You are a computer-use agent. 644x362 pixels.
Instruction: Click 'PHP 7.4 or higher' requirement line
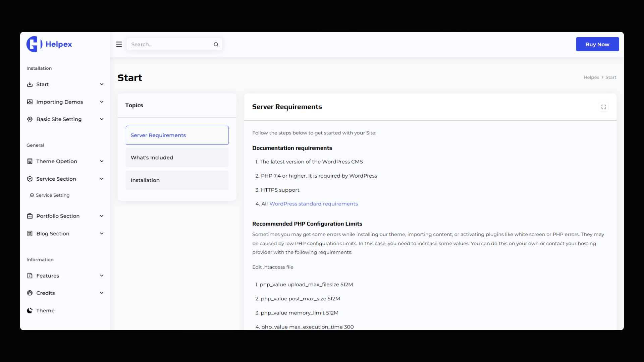[319, 176]
